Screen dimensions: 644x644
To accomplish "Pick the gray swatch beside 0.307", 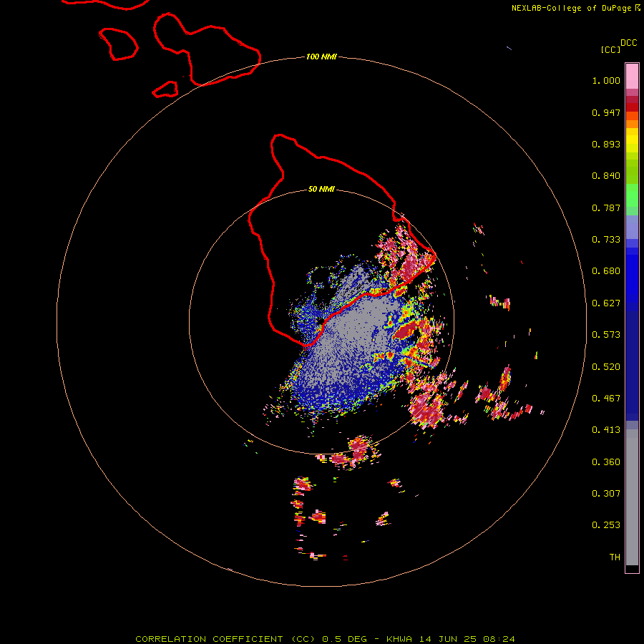I will [632, 497].
